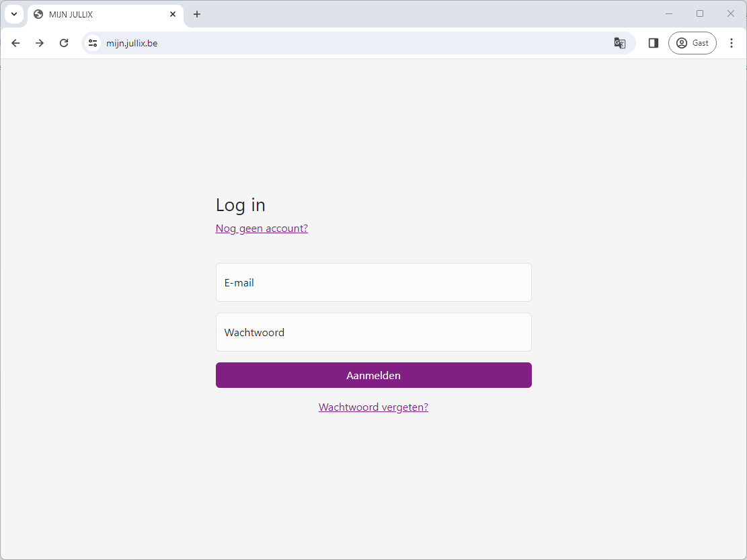Open the Gast profile menu

pyautogui.click(x=692, y=43)
